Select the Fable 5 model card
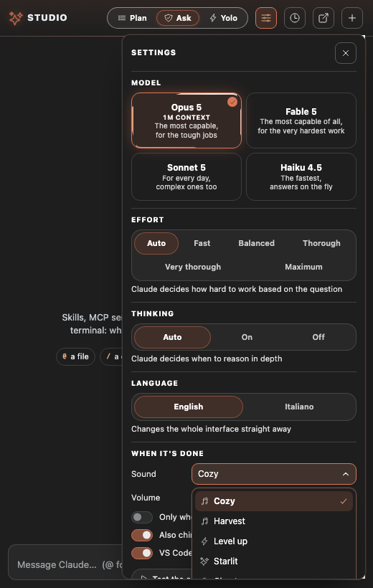Screen dimensions: 373x588 301,120
